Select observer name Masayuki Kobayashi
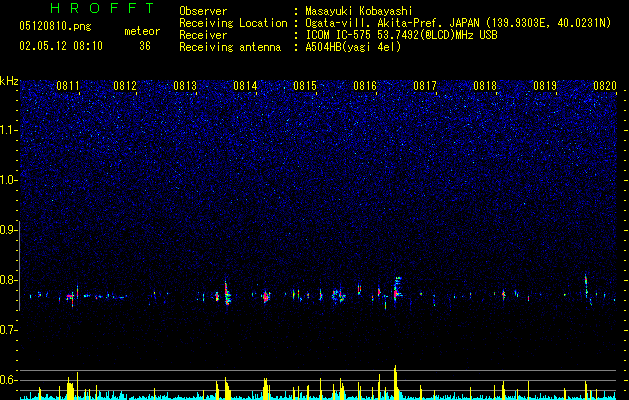Image resolution: width=629 pixels, height=400 pixels. [x=359, y=11]
